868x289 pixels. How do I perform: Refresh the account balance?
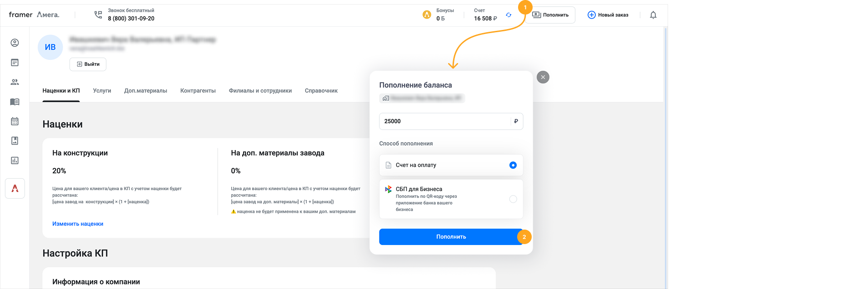coord(509,15)
